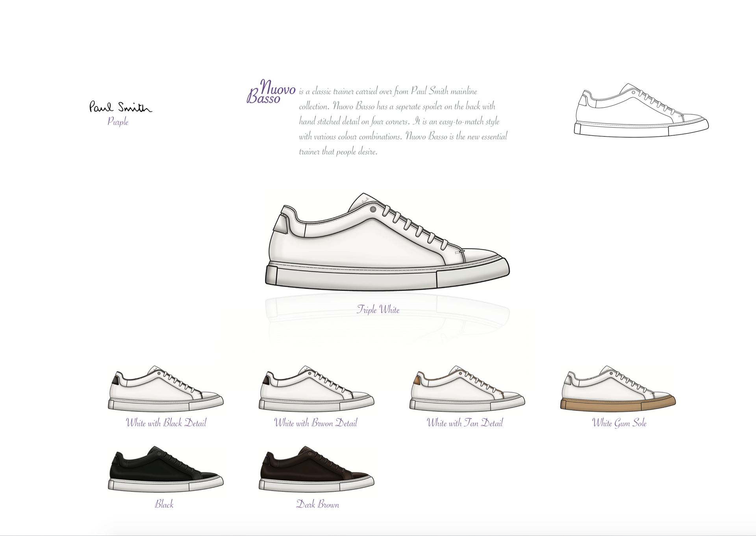The height and width of the screenshot is (536, 756).
Task: Click the White with Tan Detail caption
Action: coord(465,423)
